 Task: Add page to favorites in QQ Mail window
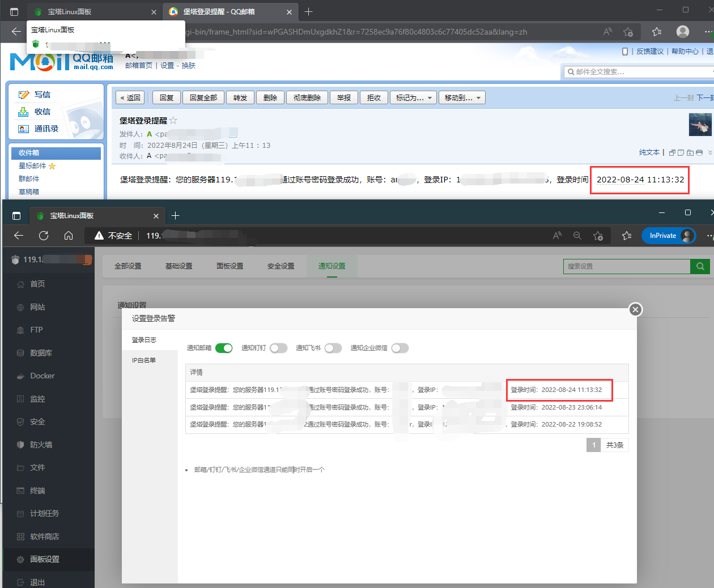[x=628, y=32]
